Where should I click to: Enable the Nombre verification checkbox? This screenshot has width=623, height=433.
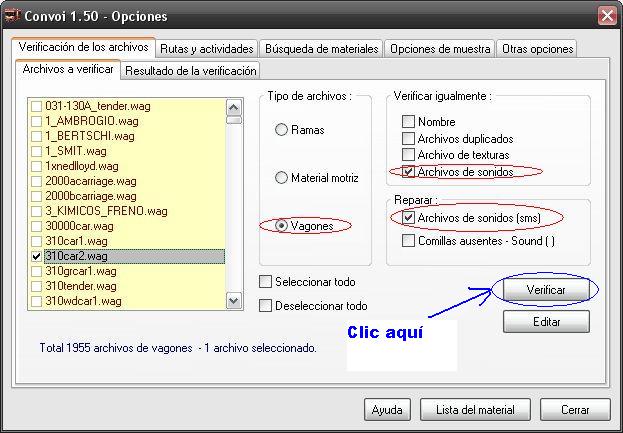408,122
